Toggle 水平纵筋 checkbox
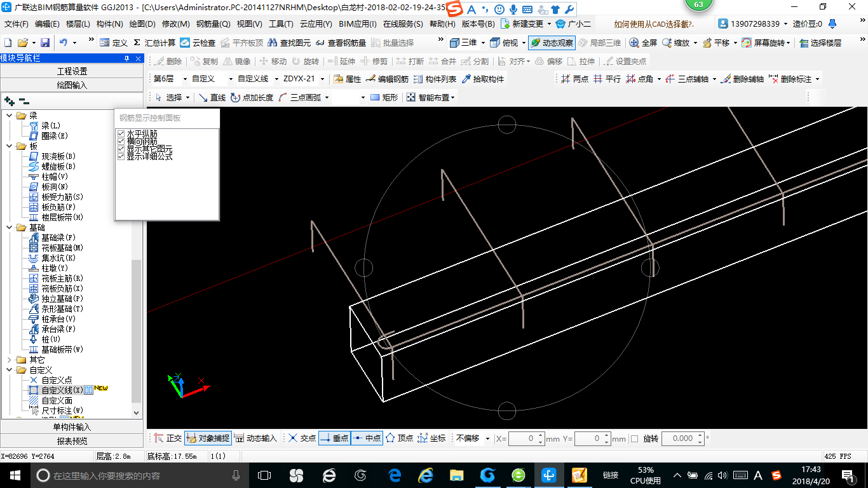The width and height of the screenshot is (868, 488). 121,133
